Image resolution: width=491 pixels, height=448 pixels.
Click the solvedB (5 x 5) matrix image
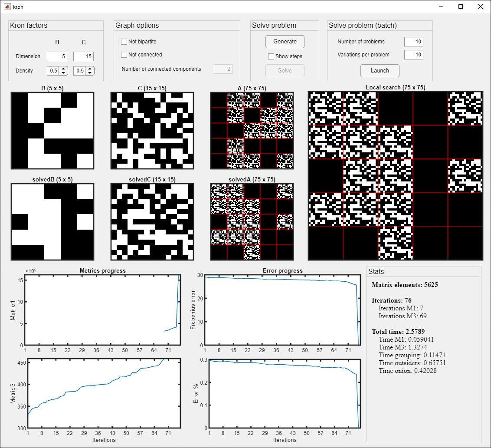(52, 222)
